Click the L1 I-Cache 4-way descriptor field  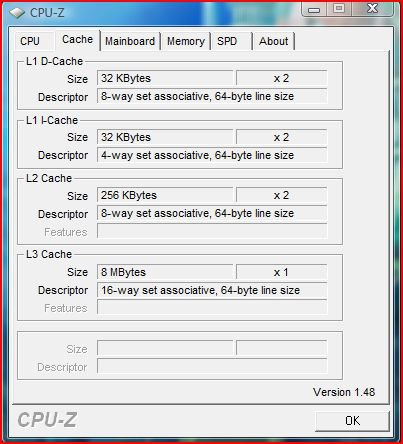pos(212,155)
